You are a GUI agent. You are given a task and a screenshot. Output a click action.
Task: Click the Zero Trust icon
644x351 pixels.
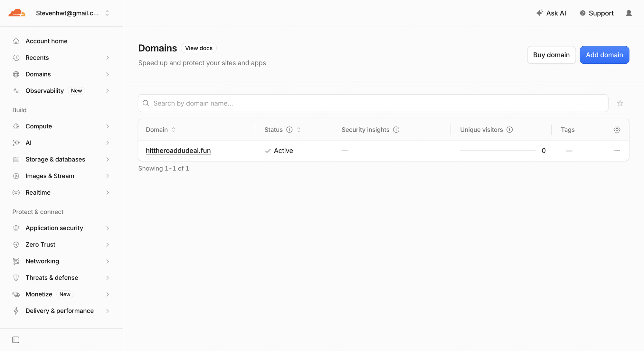click(x=16, y=245)
